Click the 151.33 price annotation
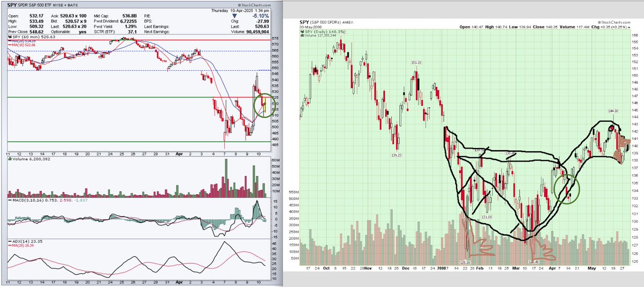The height and width of the screenshot is (287, 644). point(418,62)
